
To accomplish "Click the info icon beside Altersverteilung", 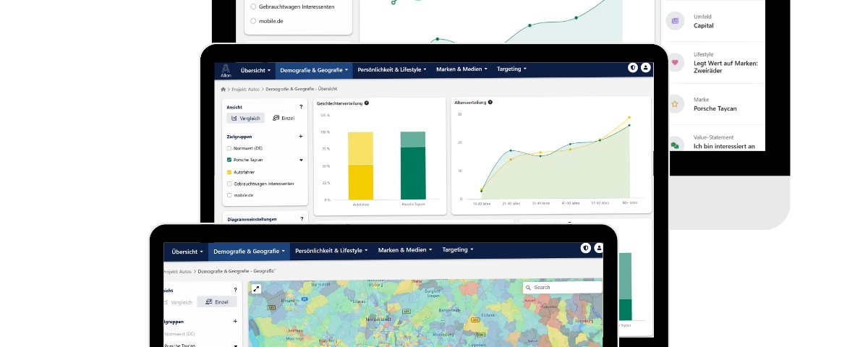I will (490, 103).
